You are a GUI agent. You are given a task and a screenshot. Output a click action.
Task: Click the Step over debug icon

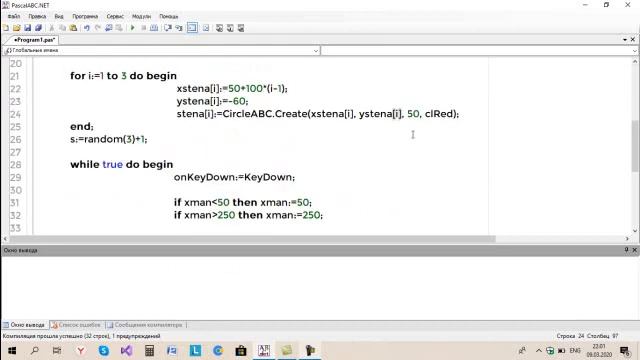click(168, 28)
